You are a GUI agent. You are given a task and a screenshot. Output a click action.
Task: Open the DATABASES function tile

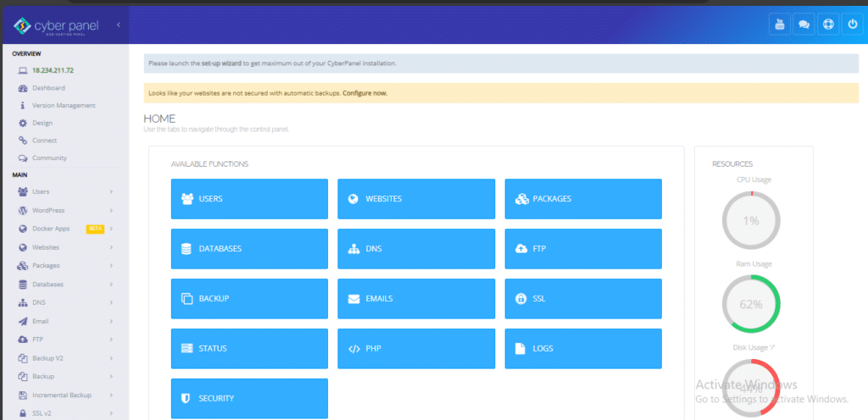249,249
